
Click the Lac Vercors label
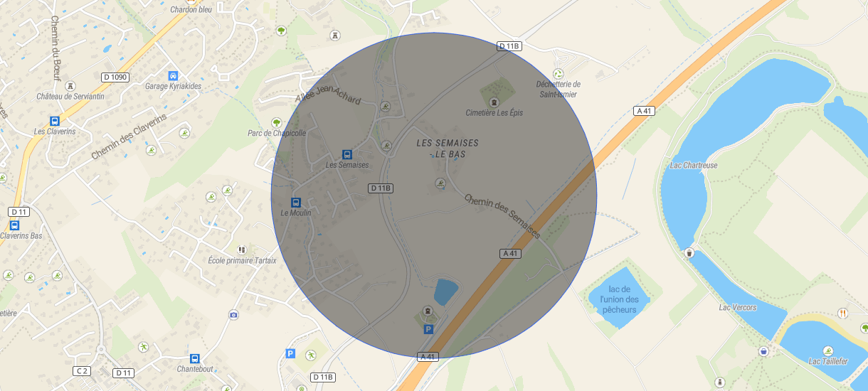tap(738, 307)
